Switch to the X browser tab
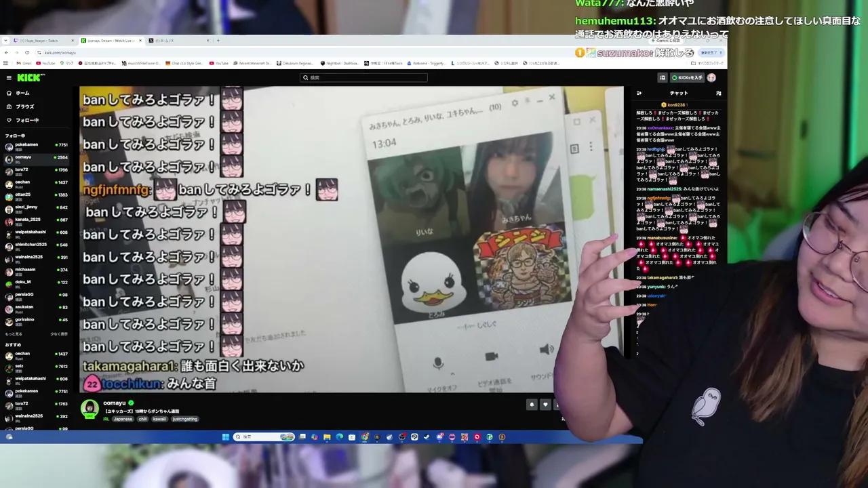Viewport: 868px width, 488px height. [x=178, y=41]
